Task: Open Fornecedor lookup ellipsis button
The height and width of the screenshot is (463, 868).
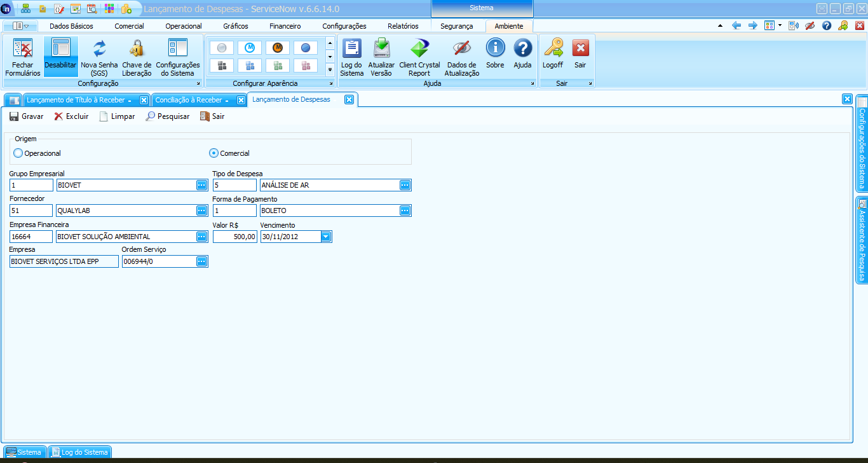Action: (201, 211)
